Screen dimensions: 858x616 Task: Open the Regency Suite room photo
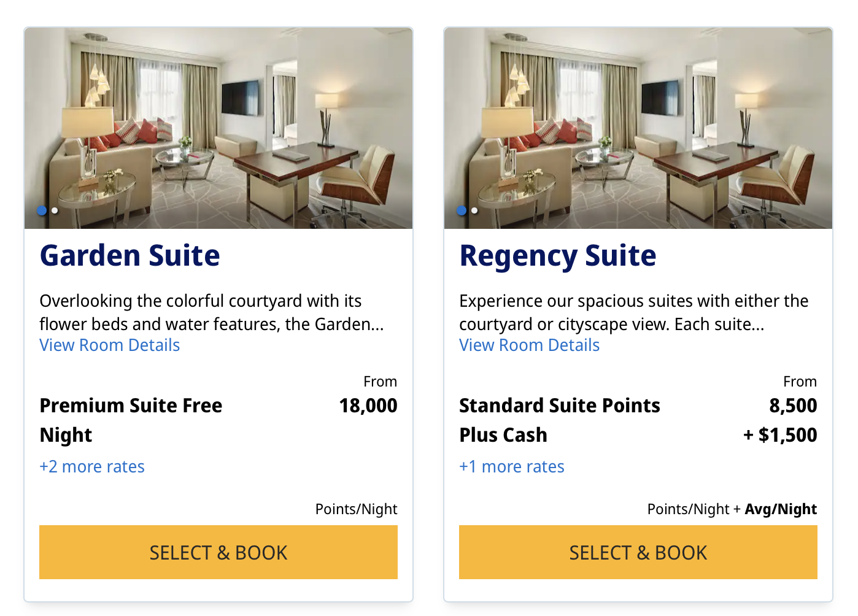point(638,123)
